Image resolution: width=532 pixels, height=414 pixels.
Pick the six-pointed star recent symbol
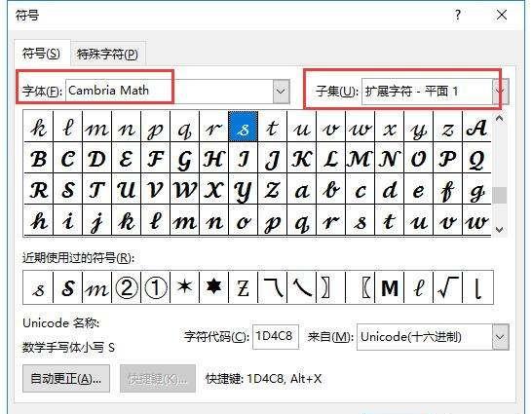(x=213, y=287)
